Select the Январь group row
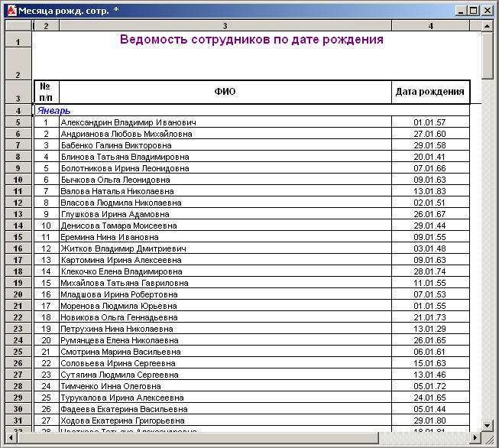This screenshot has height=448, width=499. [251, 111]
